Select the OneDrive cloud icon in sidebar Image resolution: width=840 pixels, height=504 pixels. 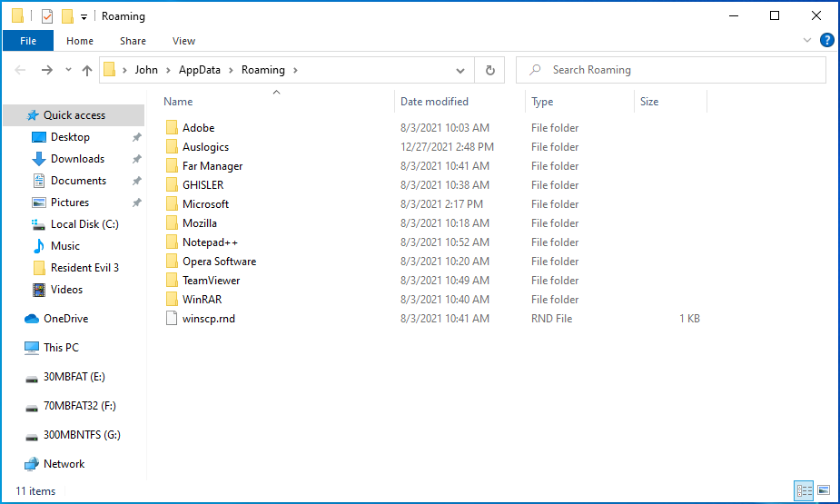click(32, 319)
